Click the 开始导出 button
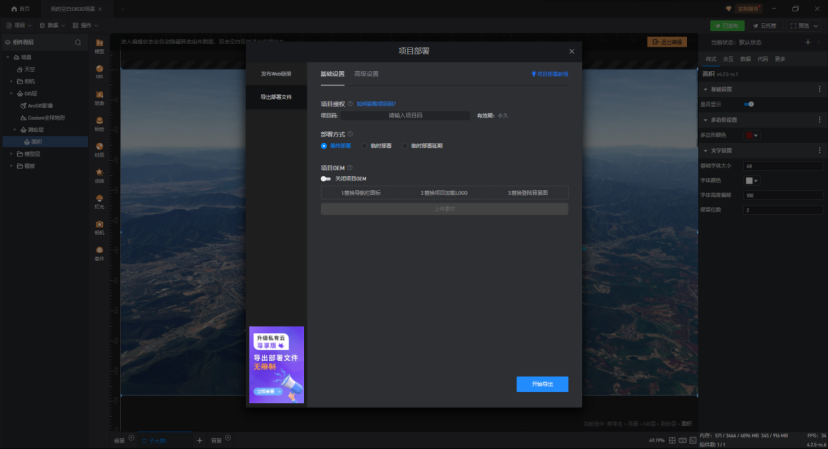The image size is (828, 449). 542,384
